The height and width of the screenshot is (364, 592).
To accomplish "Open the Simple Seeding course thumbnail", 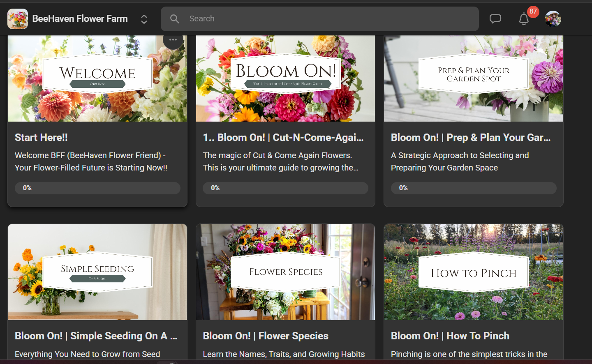I will [97, 272].
